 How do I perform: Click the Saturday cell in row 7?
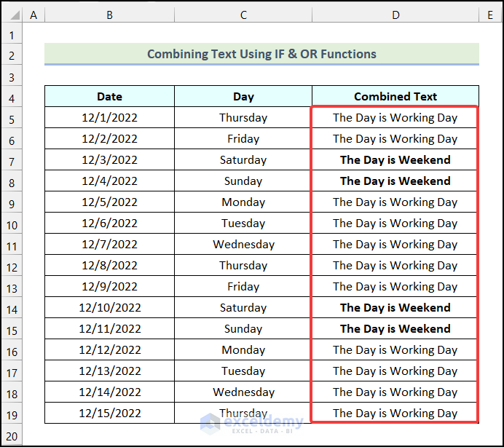[243, 160]
